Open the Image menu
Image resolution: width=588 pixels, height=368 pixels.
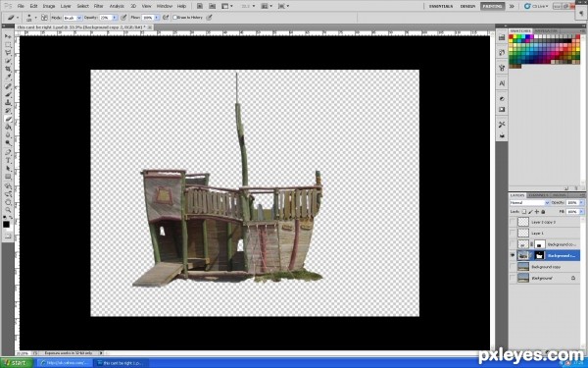[x=49, y=6]
